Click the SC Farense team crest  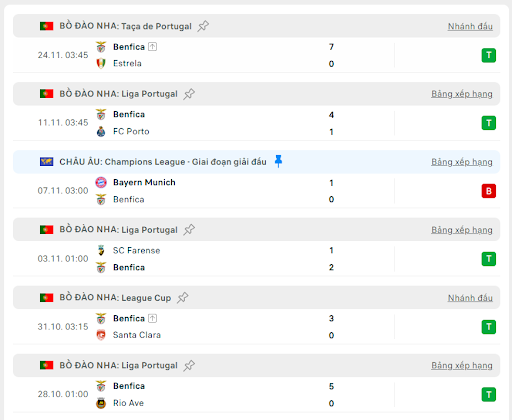(101, 250)
